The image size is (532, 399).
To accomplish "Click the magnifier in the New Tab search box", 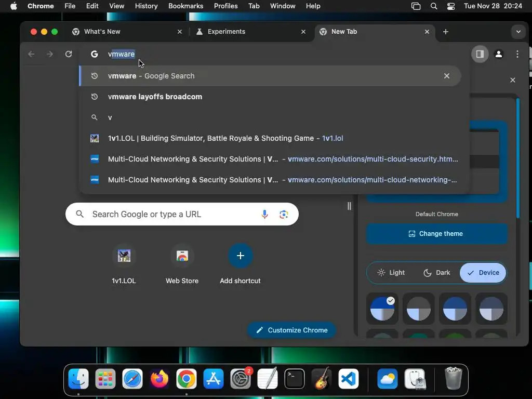I will (79, 214).
